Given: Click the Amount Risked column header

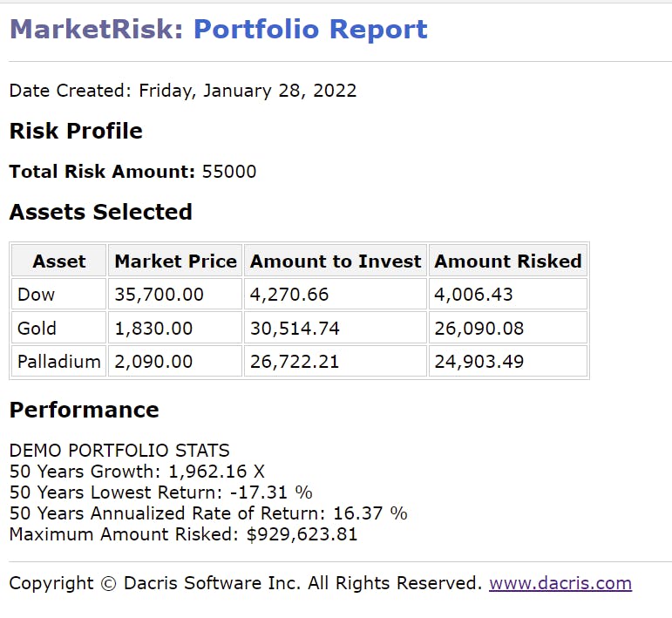Looking at the screenshot, I should (508, 261).
